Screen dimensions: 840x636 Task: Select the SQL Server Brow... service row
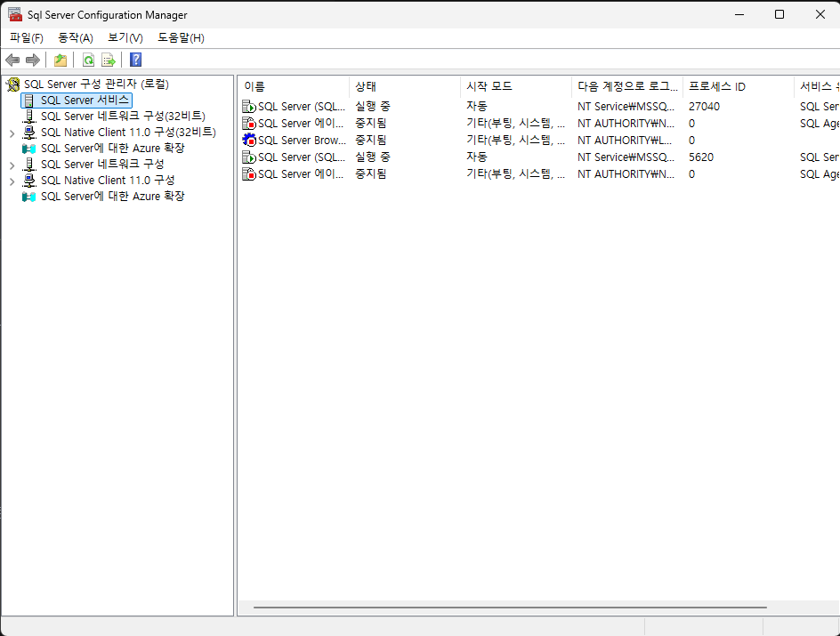point(539,141)
